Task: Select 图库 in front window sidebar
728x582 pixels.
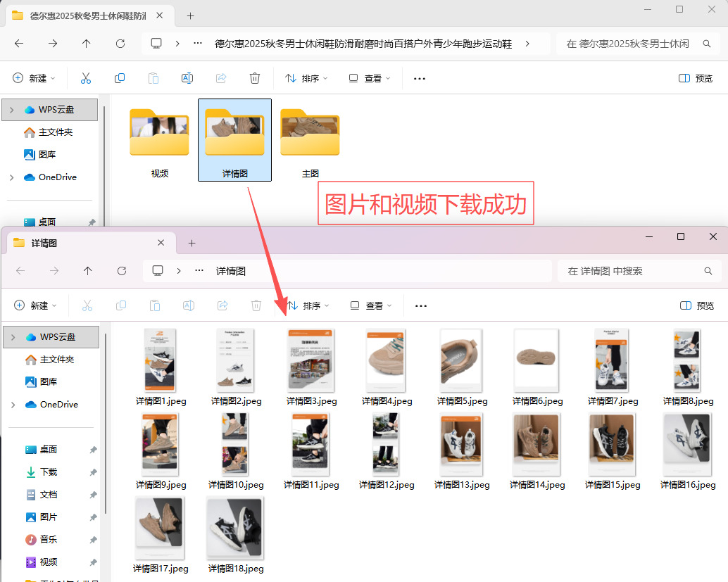Action: 49,382
